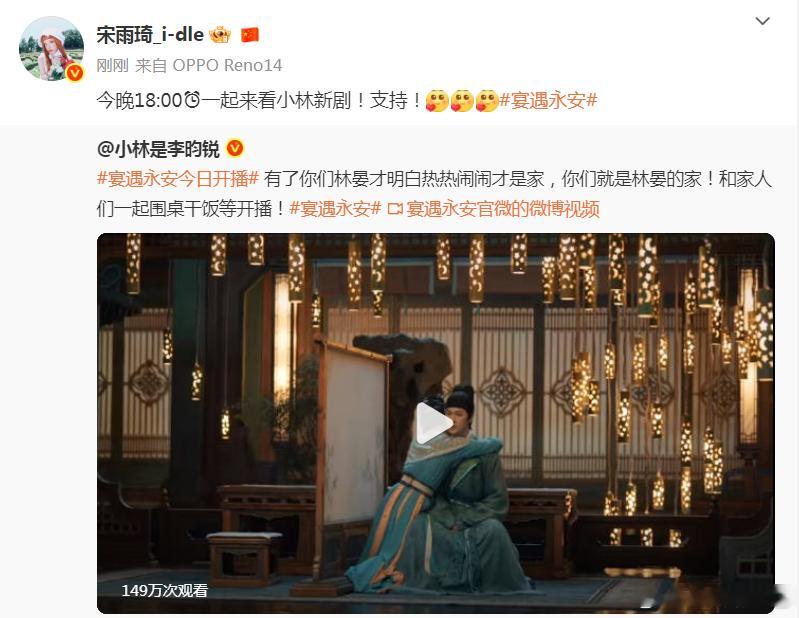Open the #宴遇永安# hashtag in main post

[548, 100]
